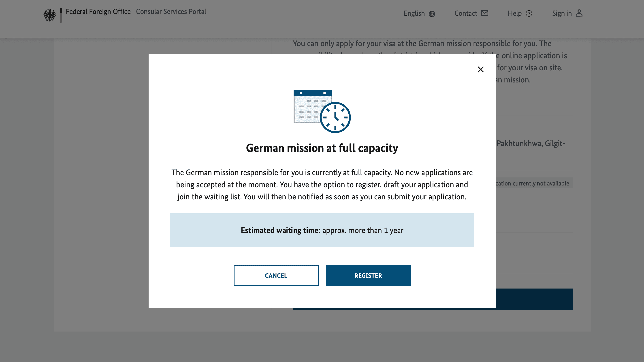This screenshot has height=362, width=644.
Task: Click the REGISTER button
Action: tap(368, 275)
